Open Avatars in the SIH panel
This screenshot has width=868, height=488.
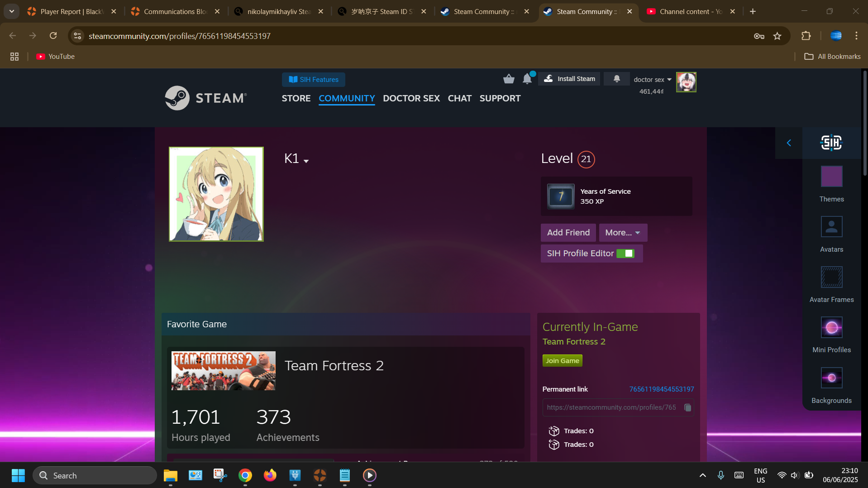click(831, 234)
